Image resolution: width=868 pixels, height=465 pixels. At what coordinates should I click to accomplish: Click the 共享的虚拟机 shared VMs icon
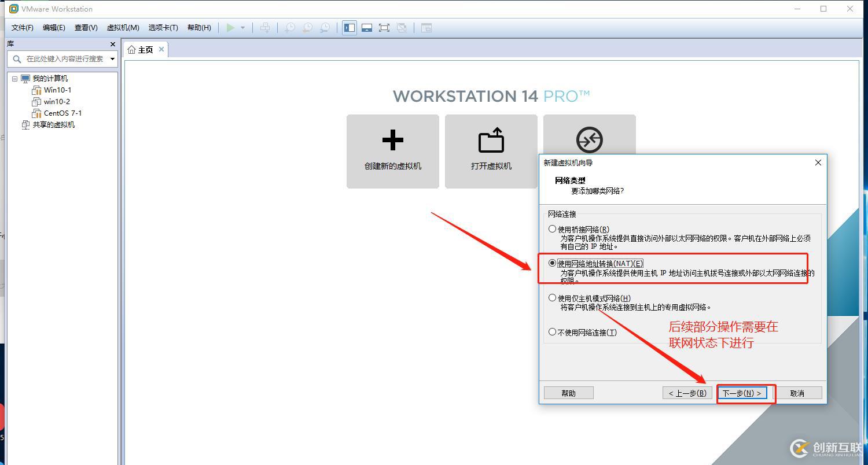[x=25, y=125]
